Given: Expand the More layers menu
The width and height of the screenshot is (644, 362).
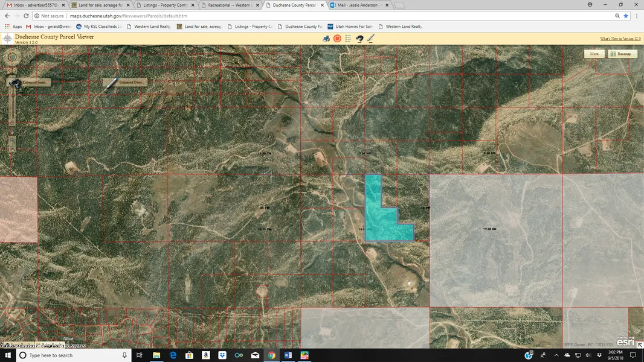Looking at the screenshot, I should 594,54.
